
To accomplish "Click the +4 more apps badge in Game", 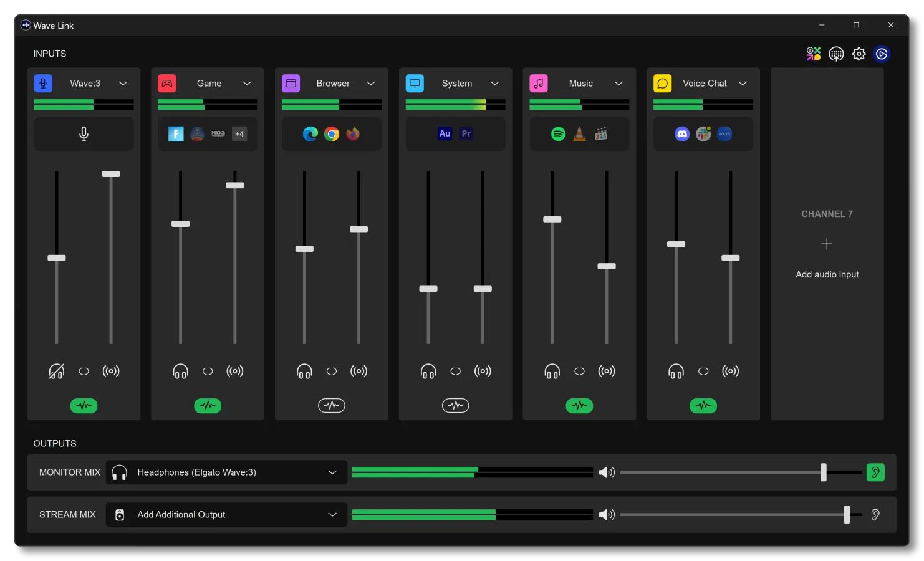I will pyautogui.click(x=239, y=134).
